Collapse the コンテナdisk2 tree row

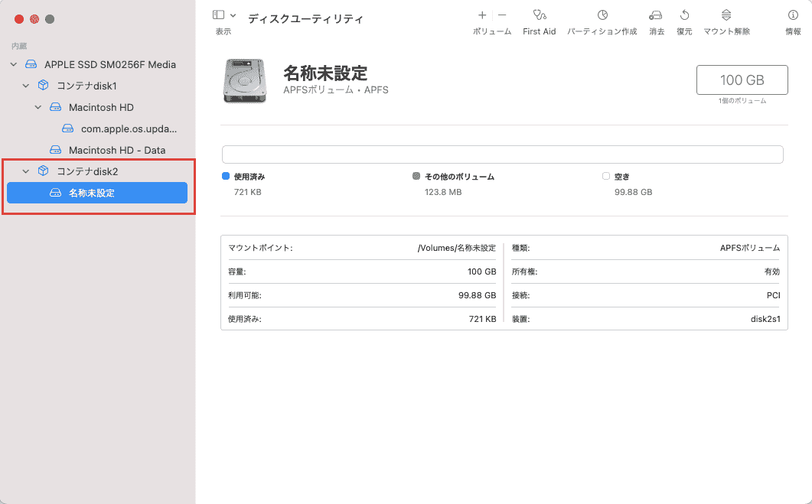[26, 171]
